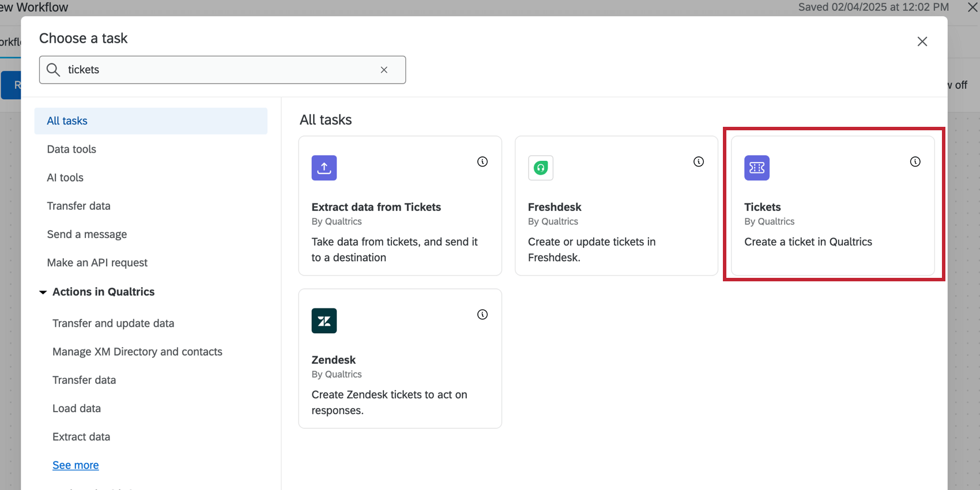Open info icon on Tickets card
980x490 pixels.
point(915,162)
